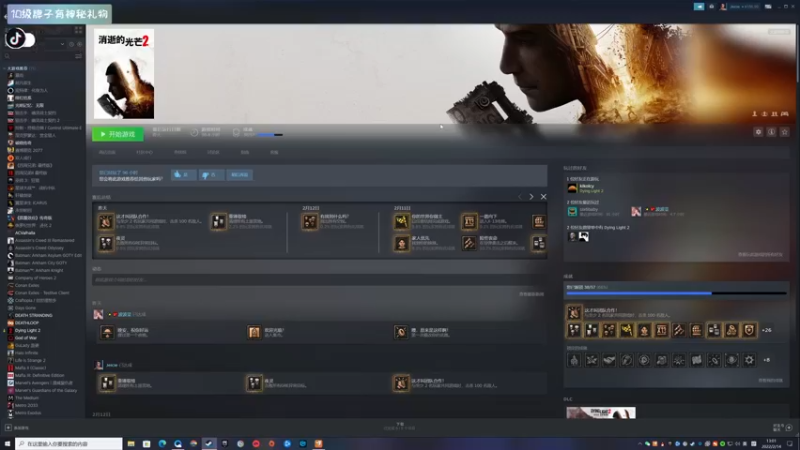Image resolution: width=800 pixels, height=450 pixels.
Task: Click the achievements progress bar
Action: click(676, 293)
